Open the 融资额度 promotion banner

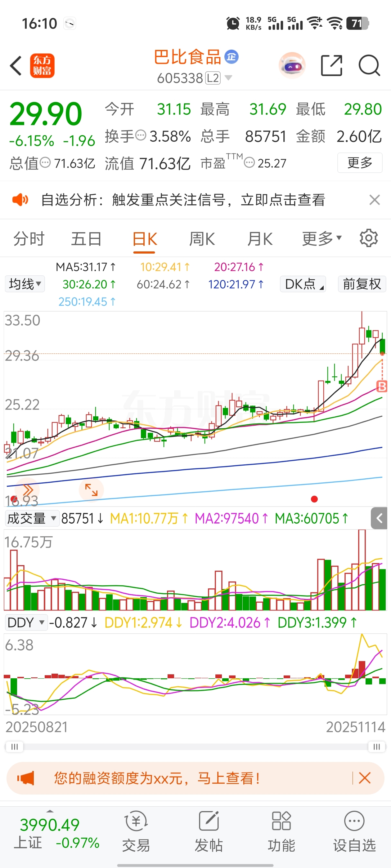click(x=195, y=778)
